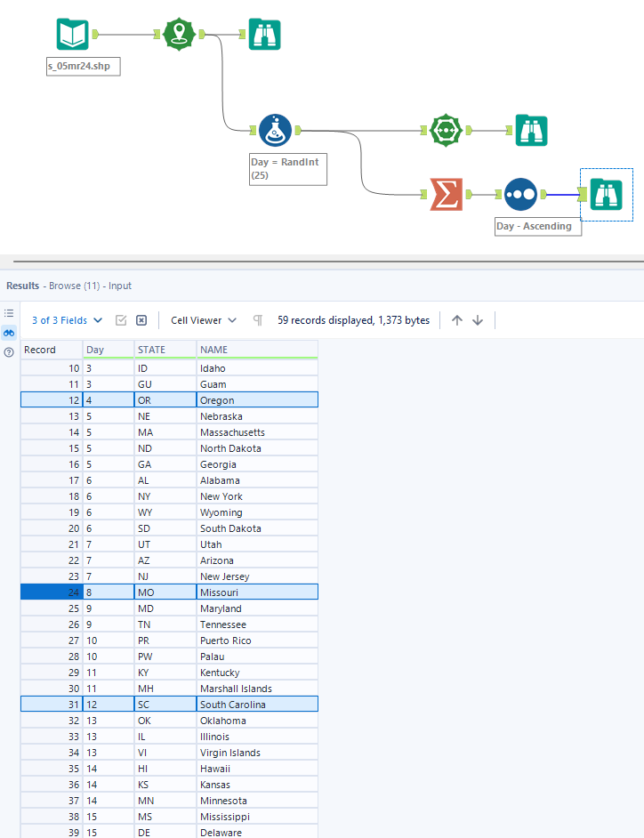This screenshot has width=644, height=838.
Task: Select the Formula tool with flask icon
Action: [275, 131]
